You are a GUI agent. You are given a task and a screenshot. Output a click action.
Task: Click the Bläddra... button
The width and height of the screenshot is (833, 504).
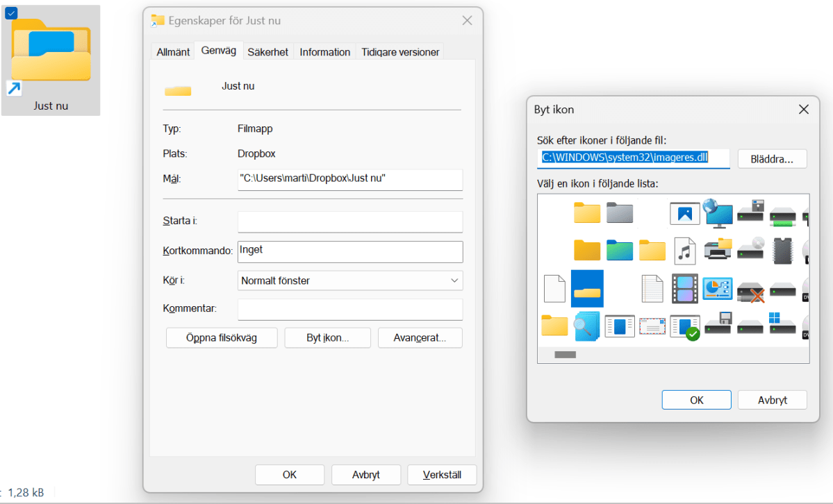click(771, 158)
